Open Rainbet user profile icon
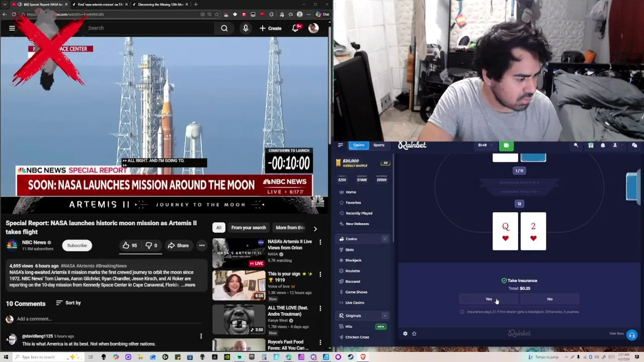 tap(615, 145)
